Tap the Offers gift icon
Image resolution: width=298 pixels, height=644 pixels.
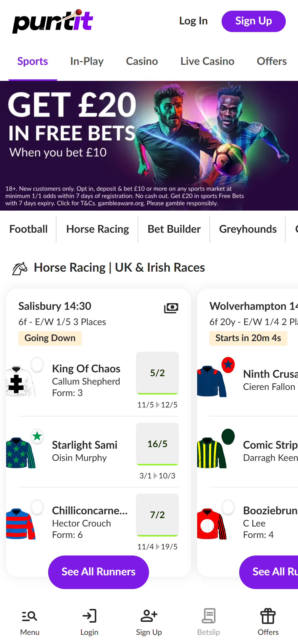pos(268,616)
